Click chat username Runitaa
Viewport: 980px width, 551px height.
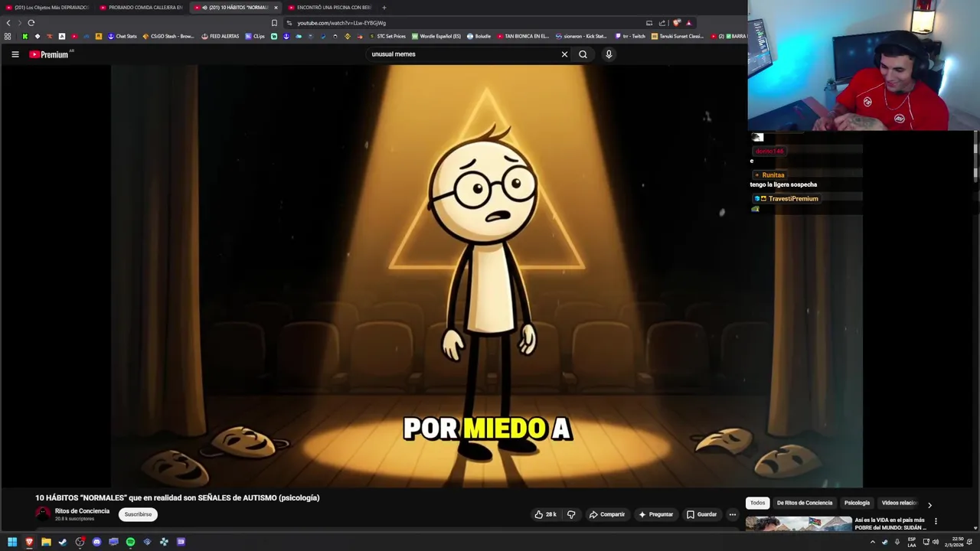point(773,175)
